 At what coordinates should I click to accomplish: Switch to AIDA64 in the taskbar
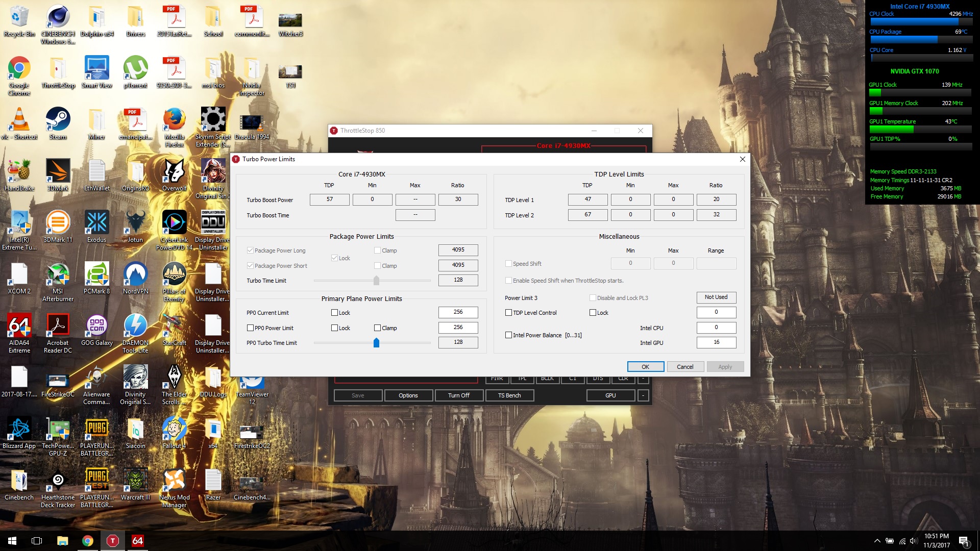click(x=137, y=541)
